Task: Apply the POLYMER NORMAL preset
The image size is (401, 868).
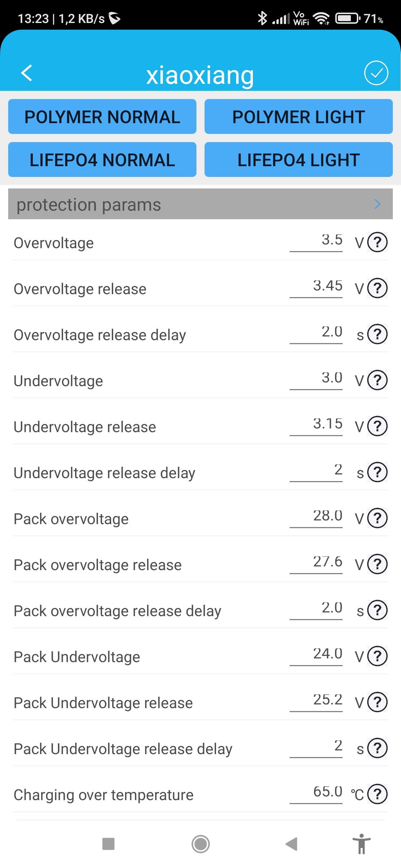Action: pyautogui.click(x=102, y=116)
